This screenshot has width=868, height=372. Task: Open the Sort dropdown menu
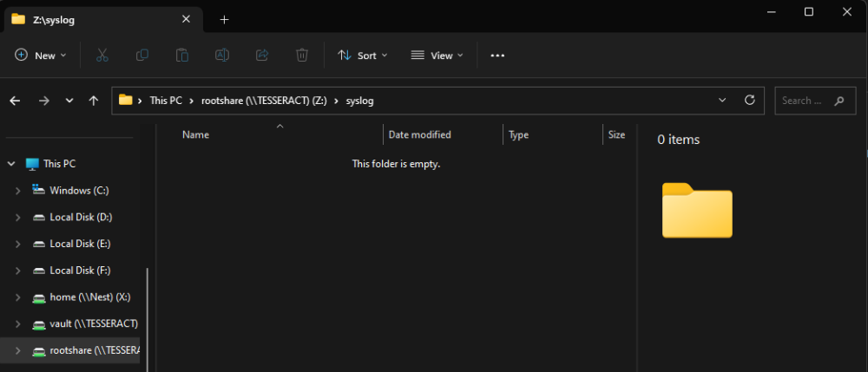point(363,55)
